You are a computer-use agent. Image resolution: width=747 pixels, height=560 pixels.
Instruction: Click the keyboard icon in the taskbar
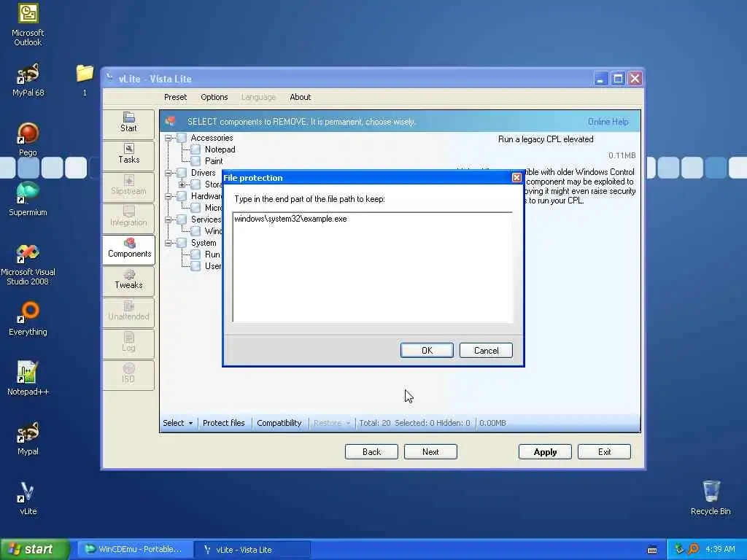coord(652,550)
